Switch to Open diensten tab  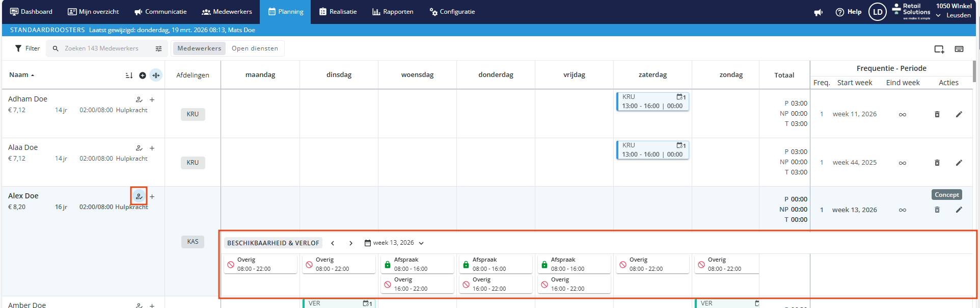255,48
